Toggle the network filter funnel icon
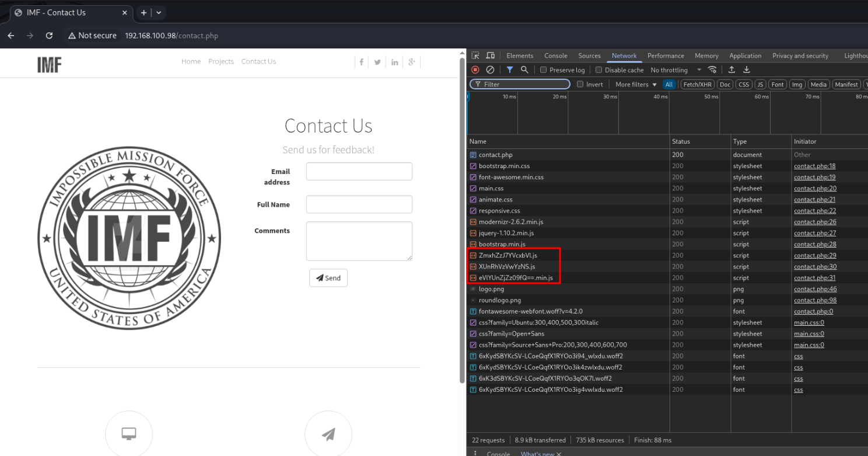 point(510,69)
